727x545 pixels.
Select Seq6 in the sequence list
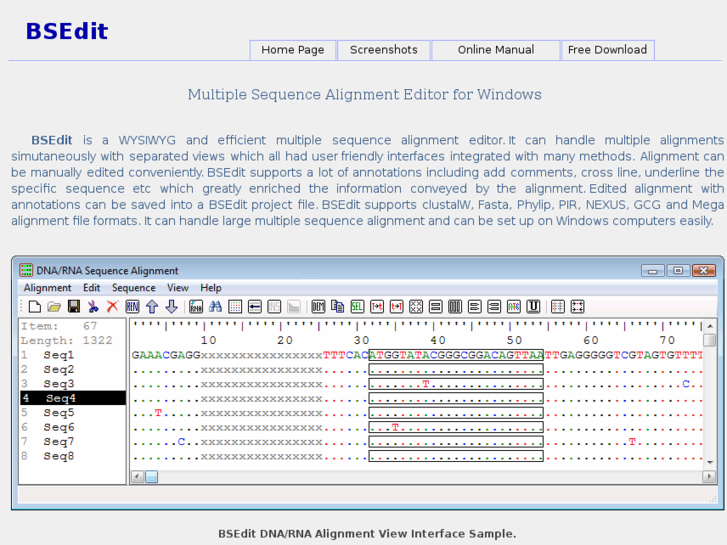[58, 427]
